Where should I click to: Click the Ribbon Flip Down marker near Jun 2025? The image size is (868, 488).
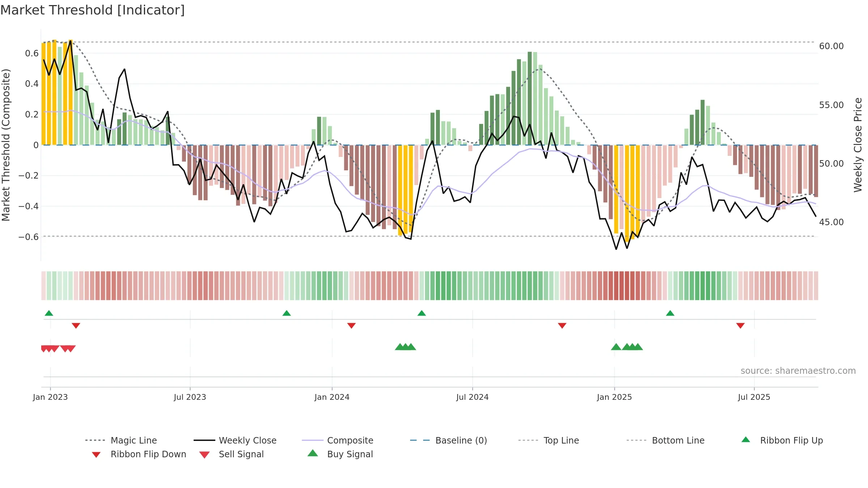(740, 326)
